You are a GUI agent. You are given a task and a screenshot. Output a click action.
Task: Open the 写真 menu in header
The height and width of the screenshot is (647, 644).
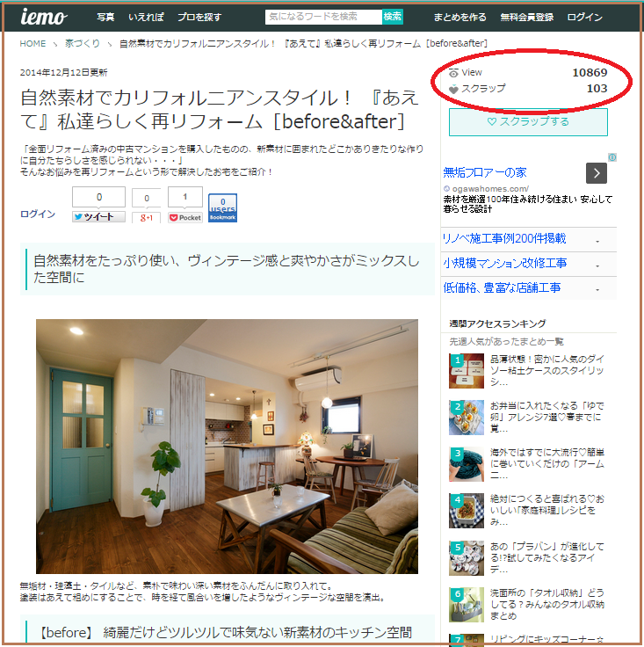[x=105, y=18]
